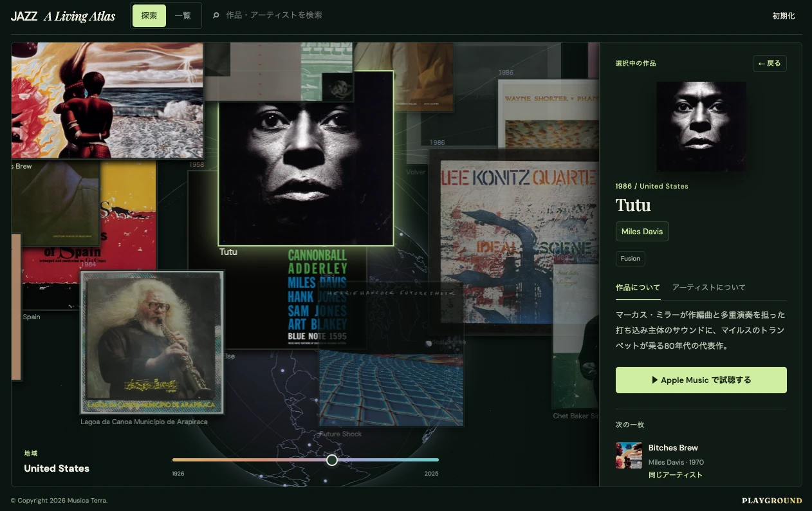
Task: Open the 作品について tab
Action: pyautogui.click(x=638, y=288)
